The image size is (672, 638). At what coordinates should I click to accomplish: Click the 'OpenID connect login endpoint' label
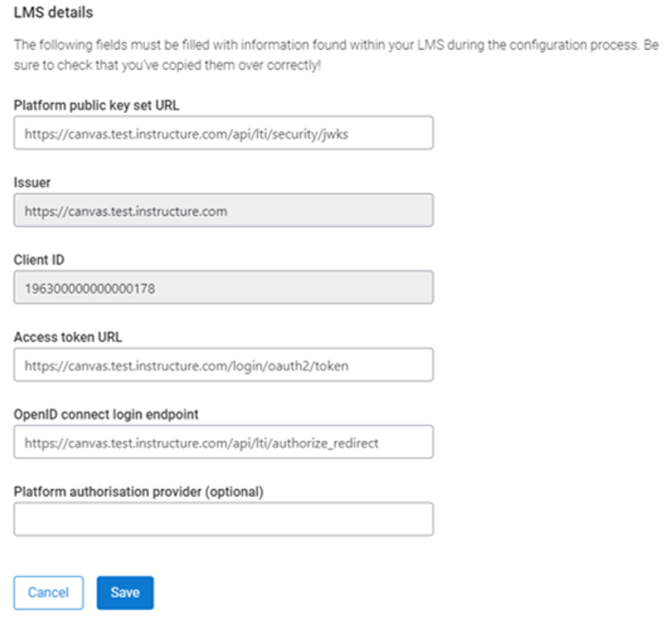(106, 415)
